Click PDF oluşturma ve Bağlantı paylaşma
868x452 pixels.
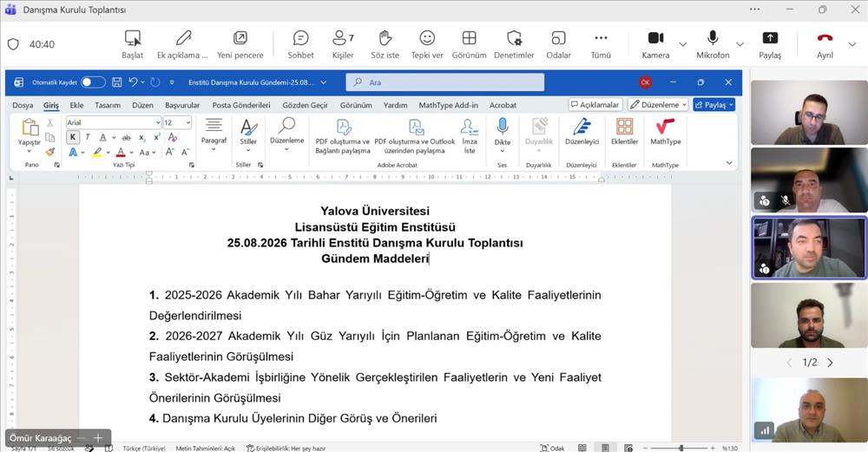343,136
